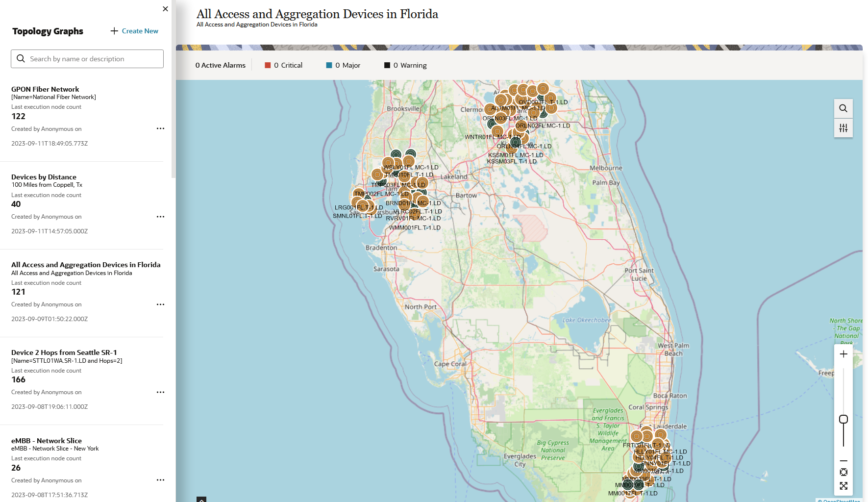Image resolution: width=868 pixels, height=502 pixels.
Task: Open the options menu for Device 2 Hops from Seattle SR-1
Action: [160, 392]
